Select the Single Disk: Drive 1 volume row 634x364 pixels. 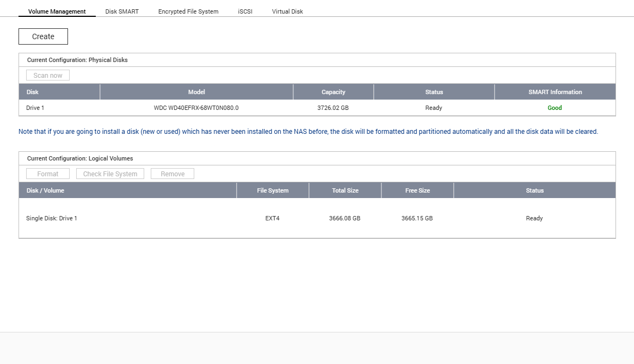[52, 218]
